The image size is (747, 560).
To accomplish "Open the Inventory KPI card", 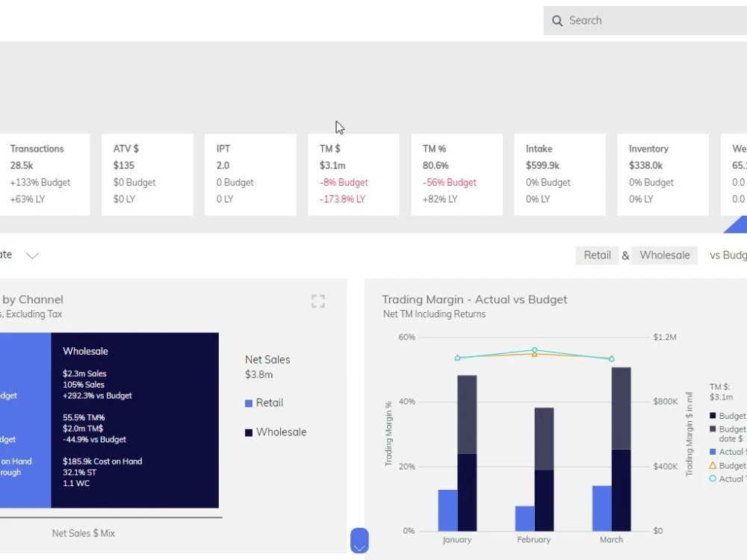I will pos(663,174).
